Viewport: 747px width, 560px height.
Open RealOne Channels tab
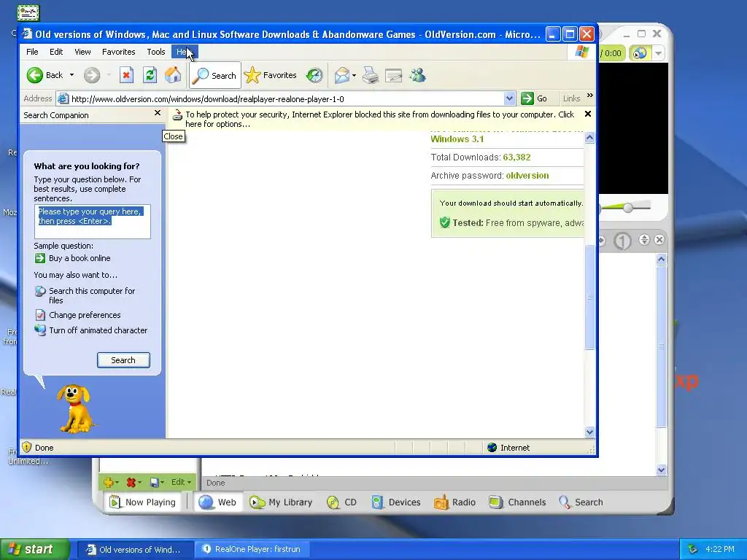click(517, 502)
